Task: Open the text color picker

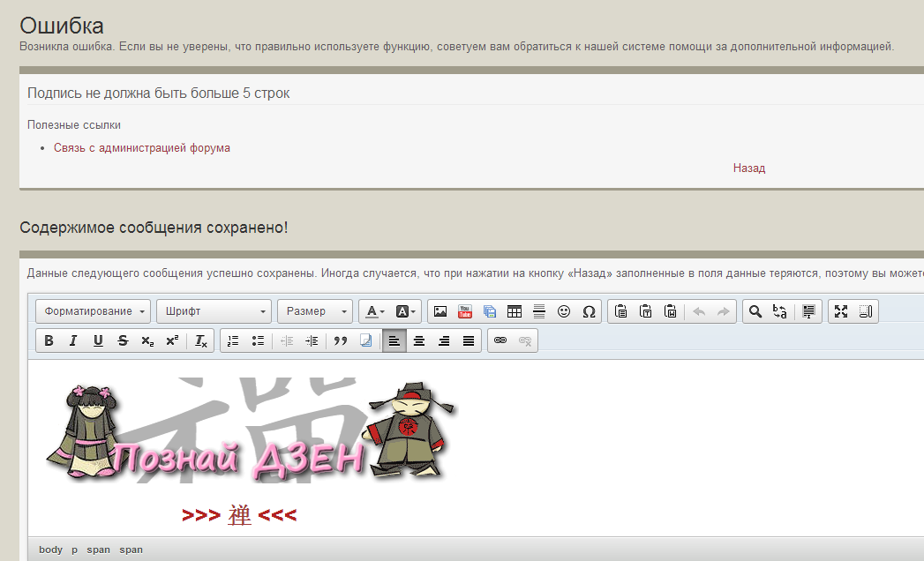Action: point(375,311)
